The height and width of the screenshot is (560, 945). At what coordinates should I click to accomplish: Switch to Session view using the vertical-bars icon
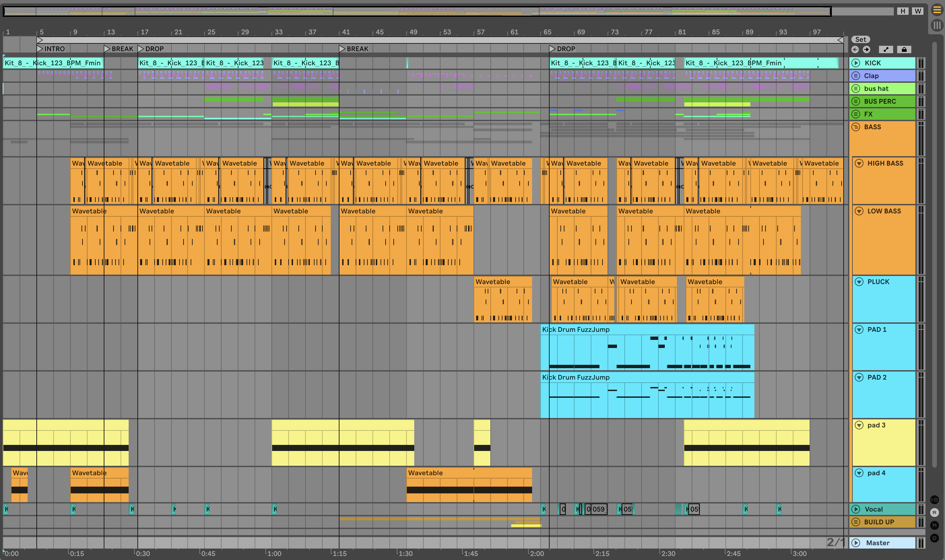[937, 25]
